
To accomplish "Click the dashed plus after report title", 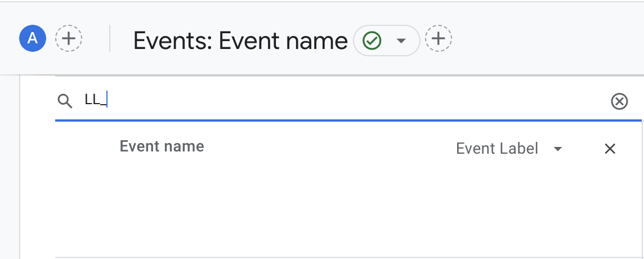I will [x=438, y=39].
